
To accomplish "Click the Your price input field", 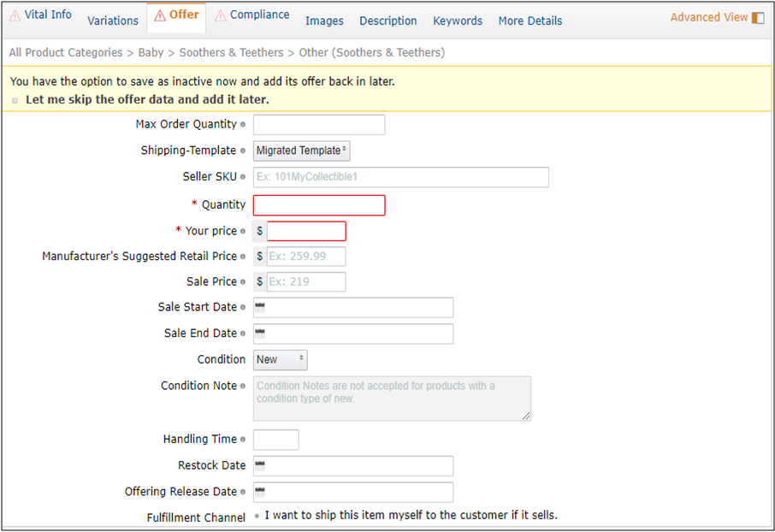I will (x=306, y=231).
